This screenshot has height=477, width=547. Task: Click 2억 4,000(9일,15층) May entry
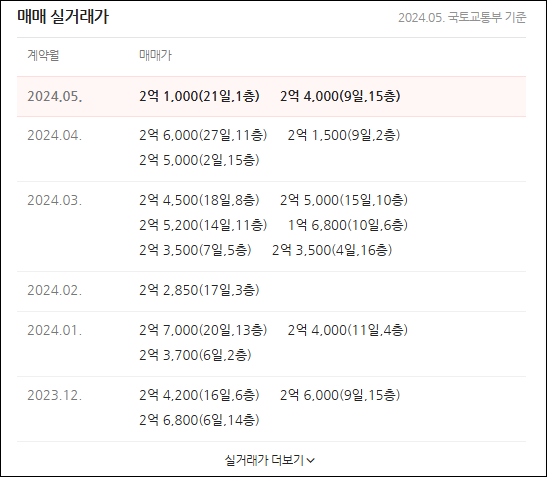click(x=340, y=96)
